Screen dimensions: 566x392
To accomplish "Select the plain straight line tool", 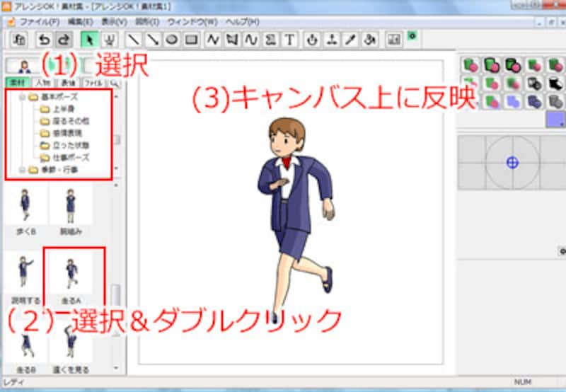I will click(x=133, y=40).
